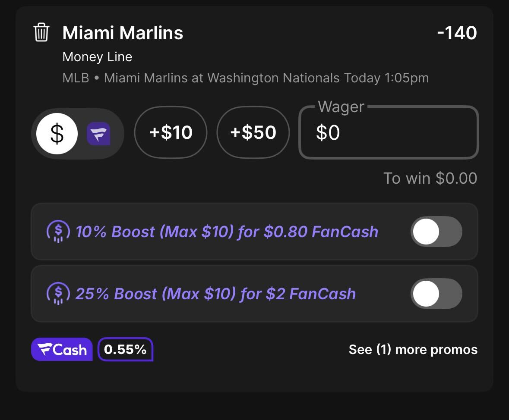Tap the Money Line bet type label
The height and width of the screenshot is (420, 509).
point(98,57)
